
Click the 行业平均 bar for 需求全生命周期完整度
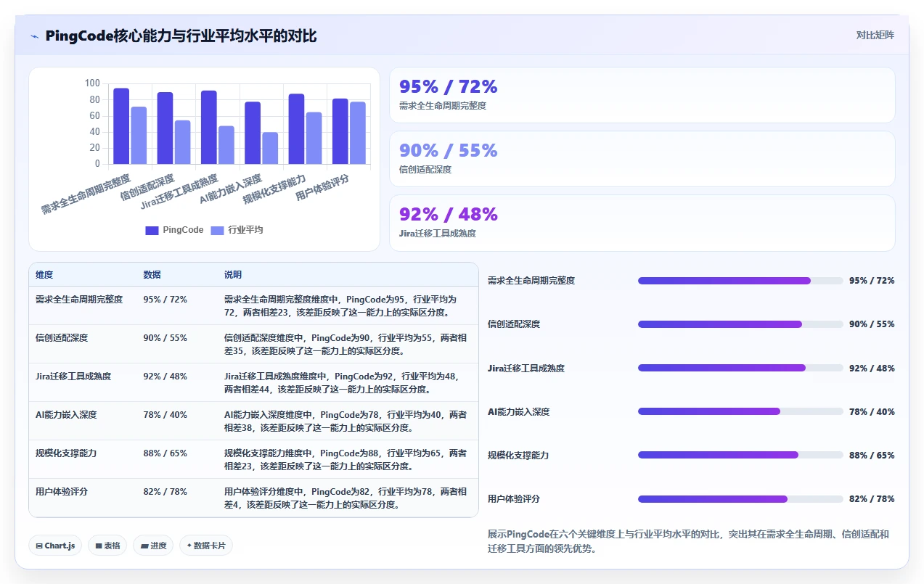[x=139, y=136]
